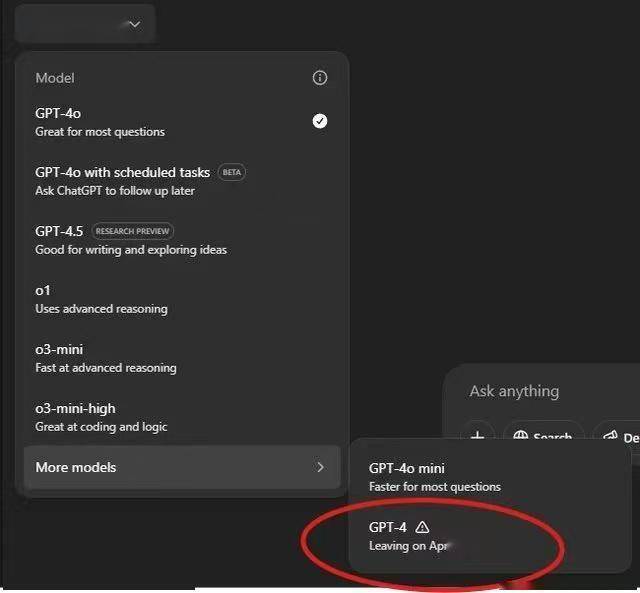
Task: Open the model selector dropdown chevron
Action: point(134,24)
